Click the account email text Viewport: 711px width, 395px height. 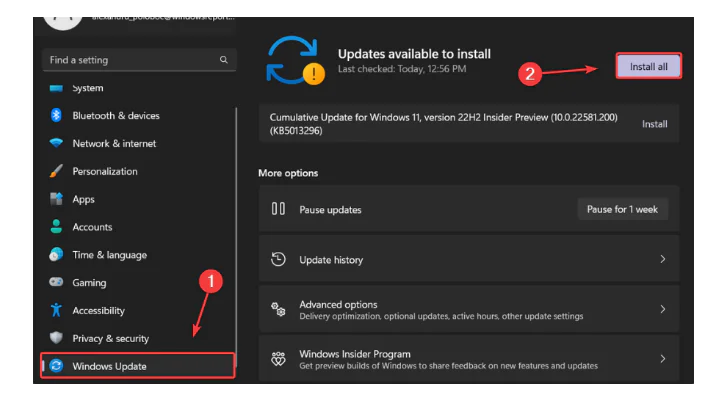pyautogui.click(x=163, y=18)
